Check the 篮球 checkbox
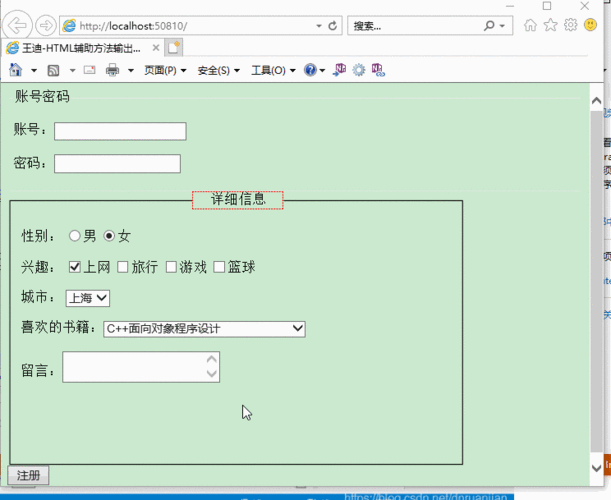Image resolution: width=611 pixels, height=500 pixels. click(x=219, y=267)
